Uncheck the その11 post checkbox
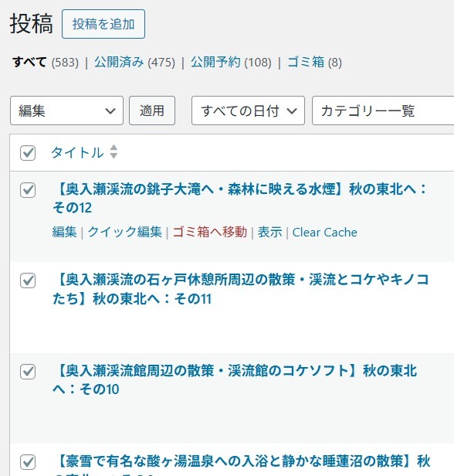 click(x=28, y=280)
